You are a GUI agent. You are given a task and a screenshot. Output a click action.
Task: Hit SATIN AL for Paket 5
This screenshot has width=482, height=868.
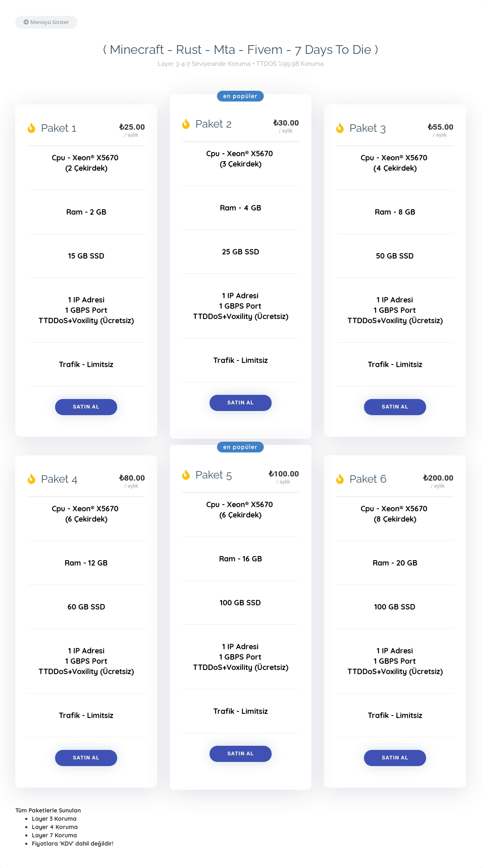[241, 754]
